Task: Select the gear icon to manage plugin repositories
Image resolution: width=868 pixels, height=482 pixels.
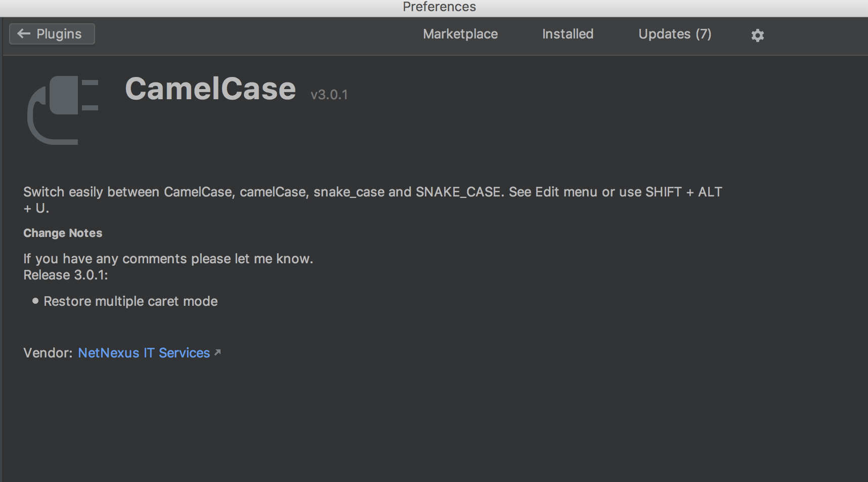Action: click(x=757, y=35)
